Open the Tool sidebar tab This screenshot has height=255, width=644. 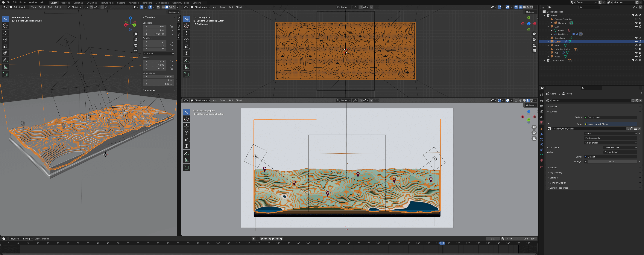pos(178,27)
